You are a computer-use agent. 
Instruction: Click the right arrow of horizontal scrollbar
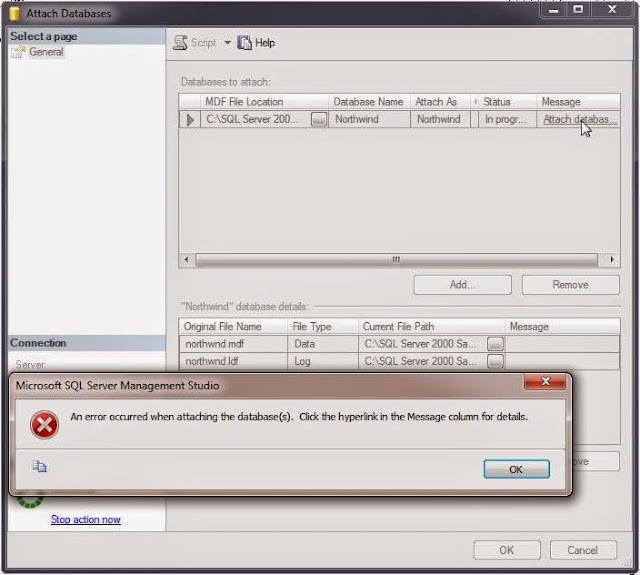[x=611, y=260]
